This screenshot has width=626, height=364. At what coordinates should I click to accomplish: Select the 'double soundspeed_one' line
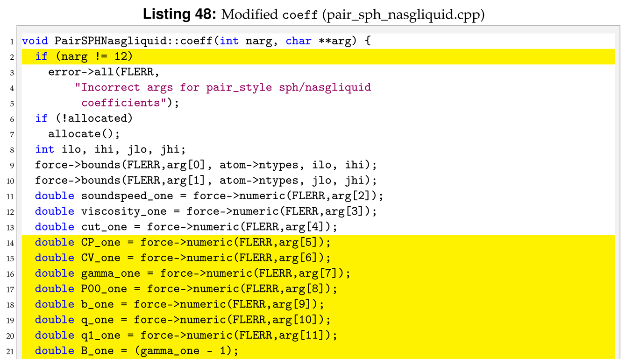(x=209, y=196)
